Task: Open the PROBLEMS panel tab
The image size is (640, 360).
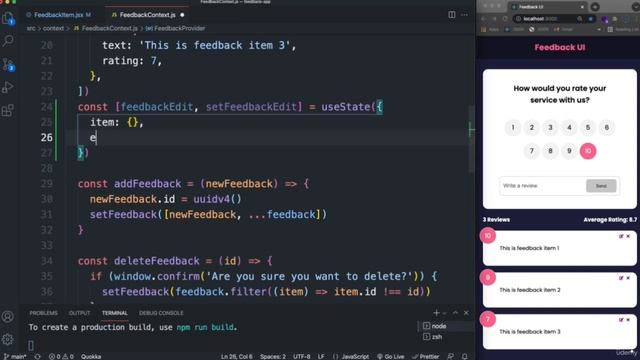Action: click(x=43, y=313)
